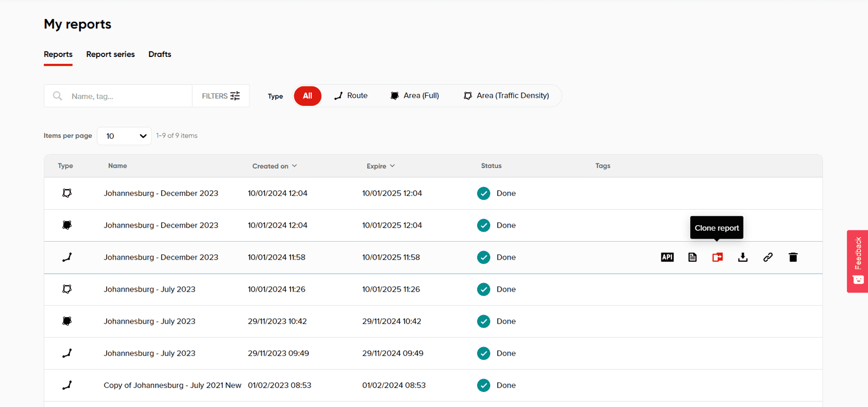Select the All type filter

[307, 96]
